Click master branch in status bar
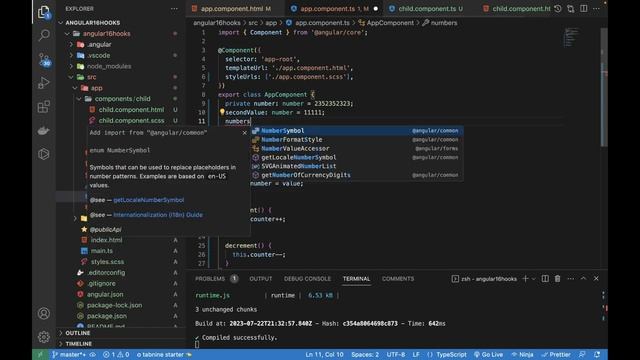 (69, 354)
